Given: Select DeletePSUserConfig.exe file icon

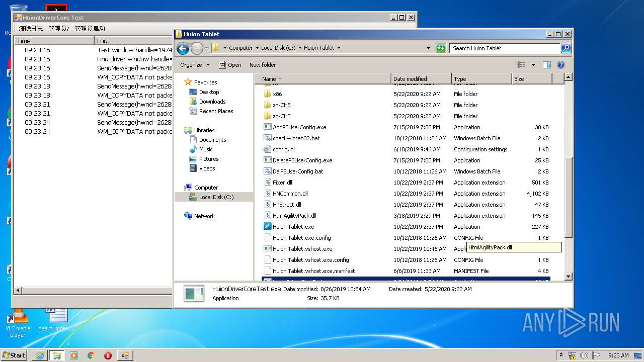Looking at the screenshot, I should coord(268,160).
